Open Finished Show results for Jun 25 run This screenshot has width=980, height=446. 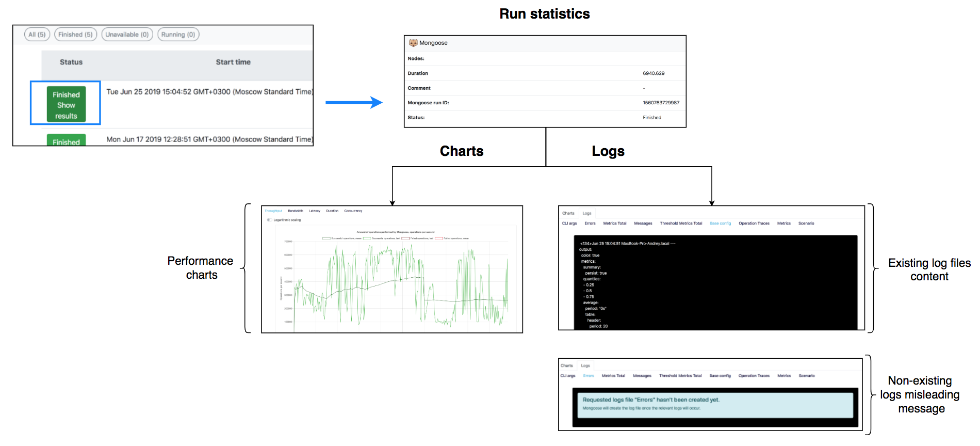point(66,104)
